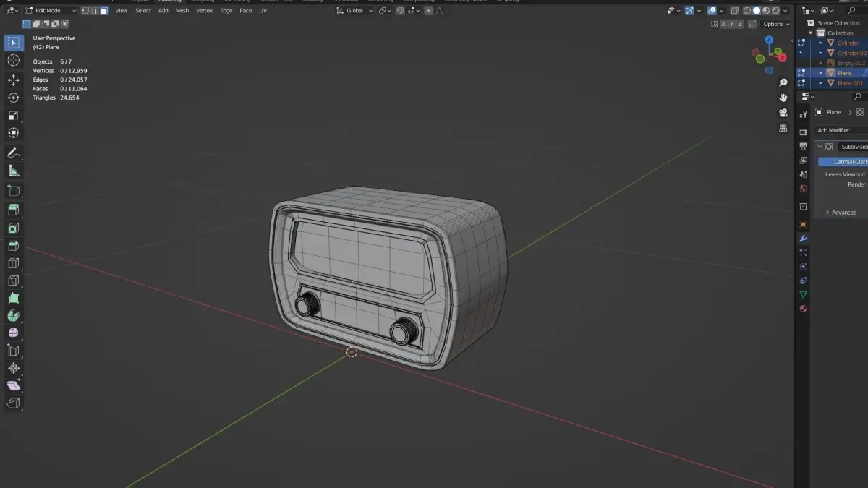Open the Material properties tab
Viewport: 868px width, 488px height.
coord(803,309)
